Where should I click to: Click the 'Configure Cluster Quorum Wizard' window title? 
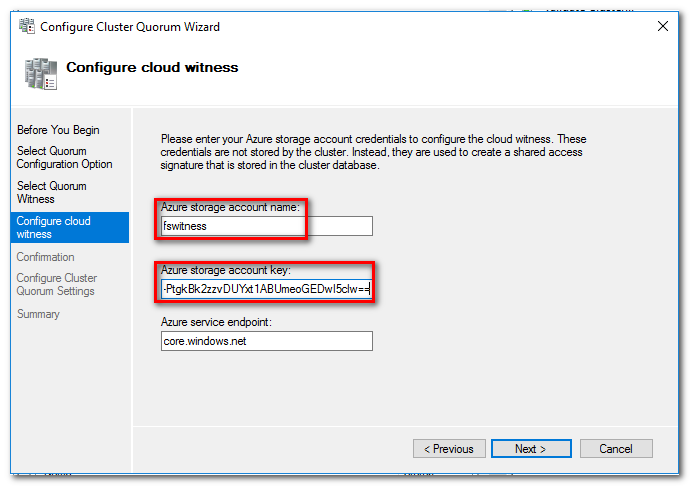[130, 27]
